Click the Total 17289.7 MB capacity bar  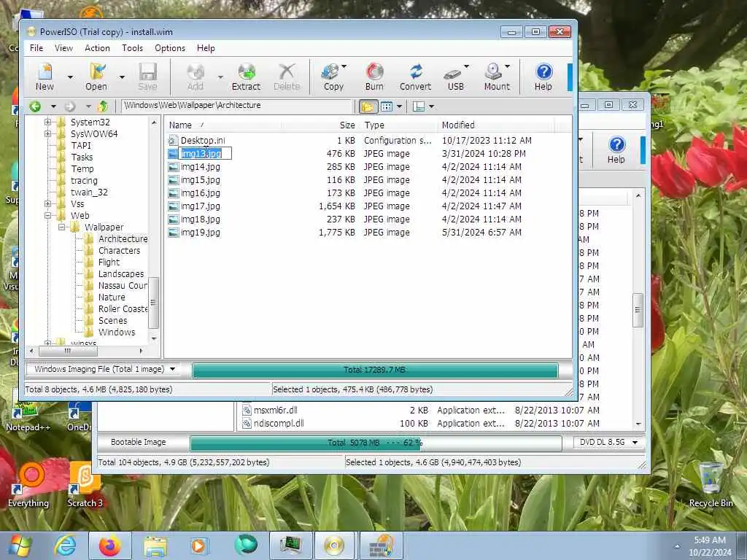click(375, 370)
